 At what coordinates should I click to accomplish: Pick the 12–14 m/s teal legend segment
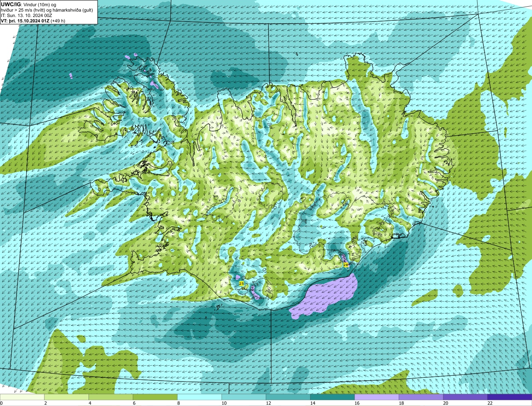288,397
